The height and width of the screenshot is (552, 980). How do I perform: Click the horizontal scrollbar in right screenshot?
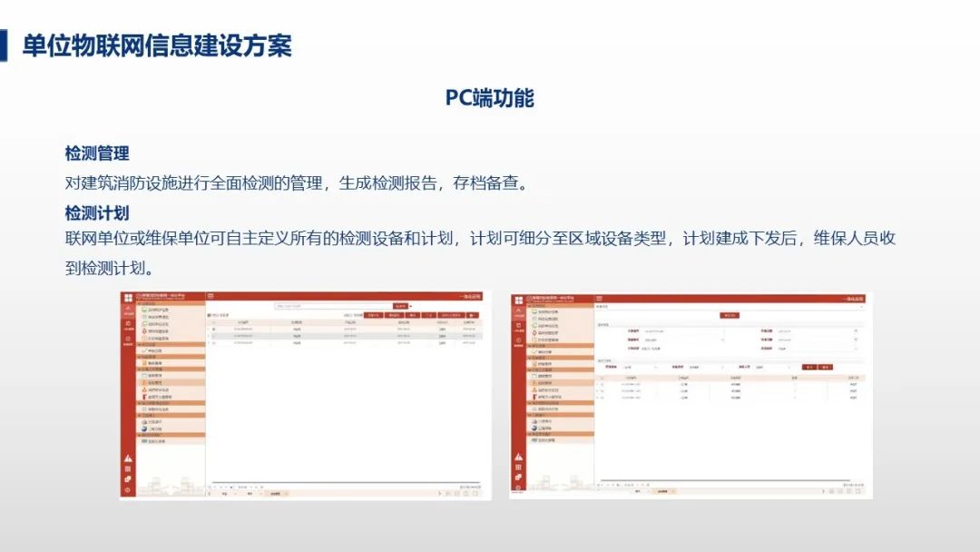(725, 480)
